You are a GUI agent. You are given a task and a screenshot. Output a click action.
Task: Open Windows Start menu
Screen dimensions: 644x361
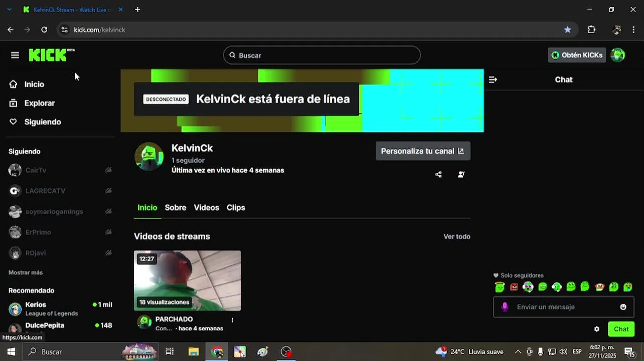click(x=11, y=352)
